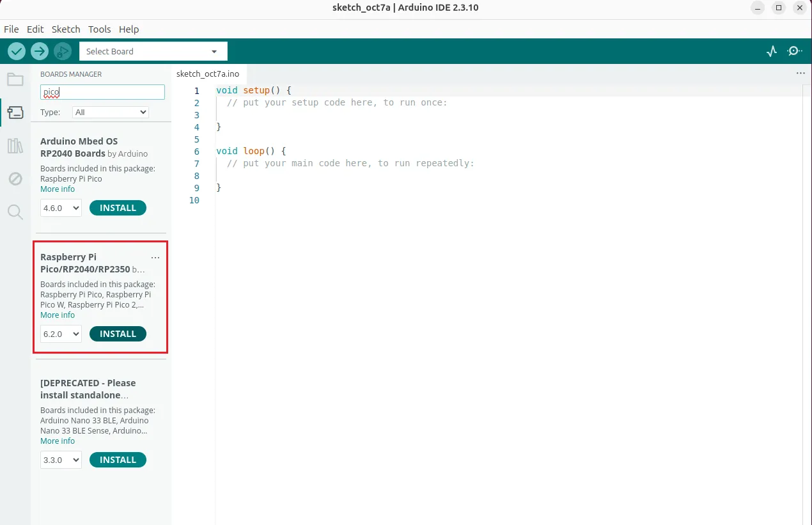Click the Verify checkmark icon

coord(17,51)
